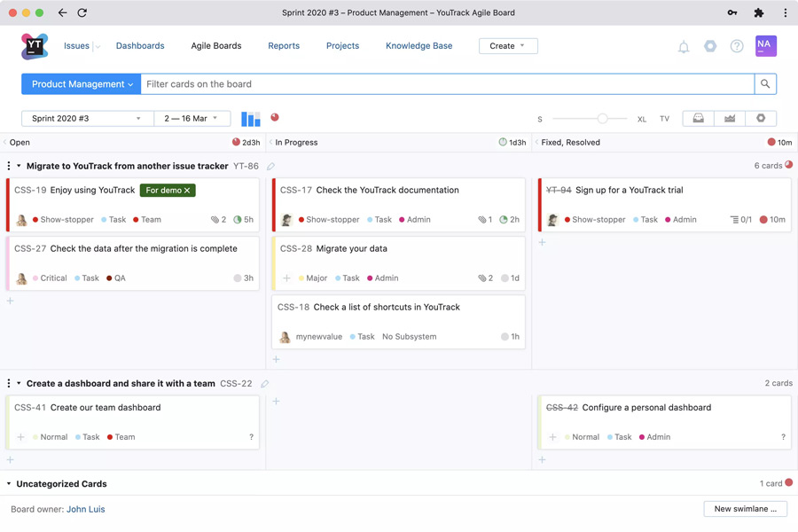
Task: Open the YT-86 swimlane drag handle menu
Action: [x=9, y=166]
